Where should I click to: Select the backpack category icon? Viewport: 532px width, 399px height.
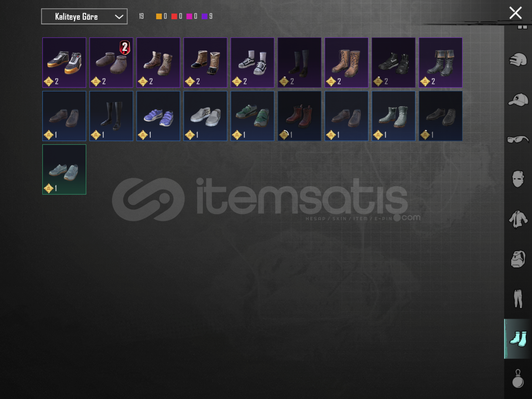(x=518, y=259)
